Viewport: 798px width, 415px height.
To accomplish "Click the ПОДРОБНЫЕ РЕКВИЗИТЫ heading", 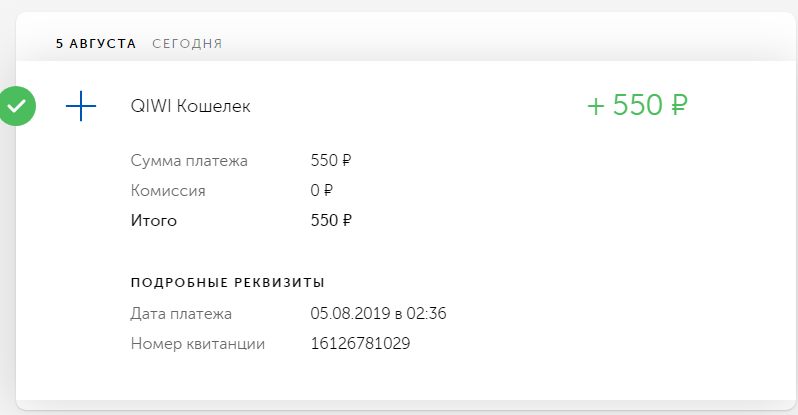I will pos(228,283).
